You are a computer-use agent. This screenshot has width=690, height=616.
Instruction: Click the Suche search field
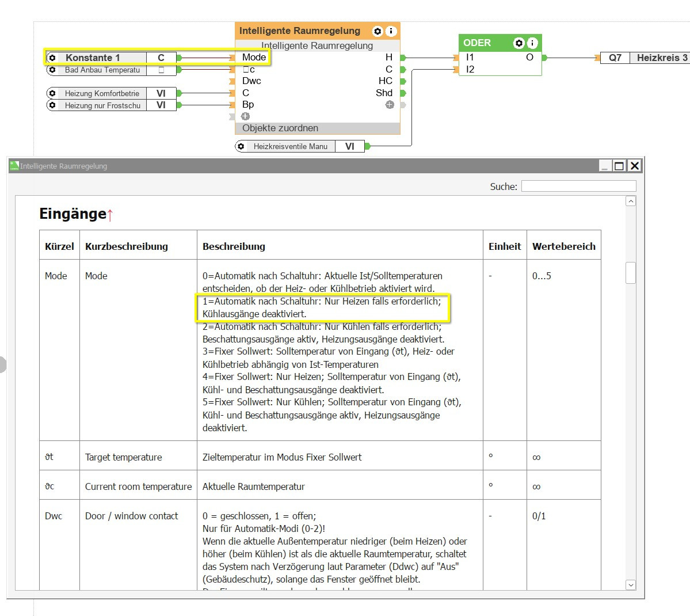coord(579,187)
